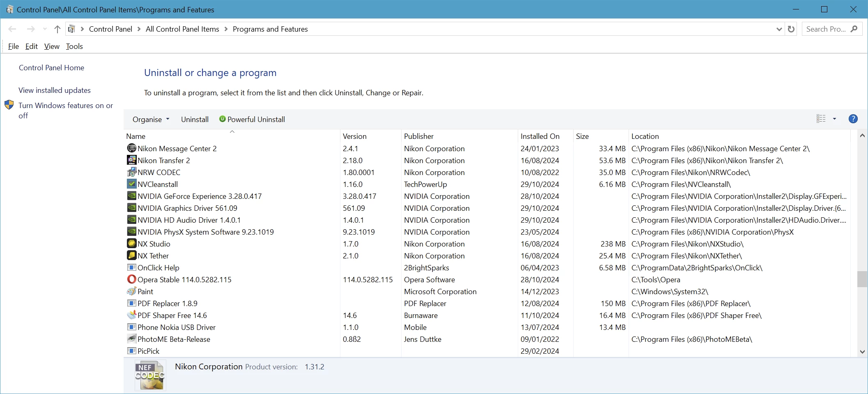Open the Organise dropdown menu
The height and width of the screenshot is (394, 868).
point(150,119)
